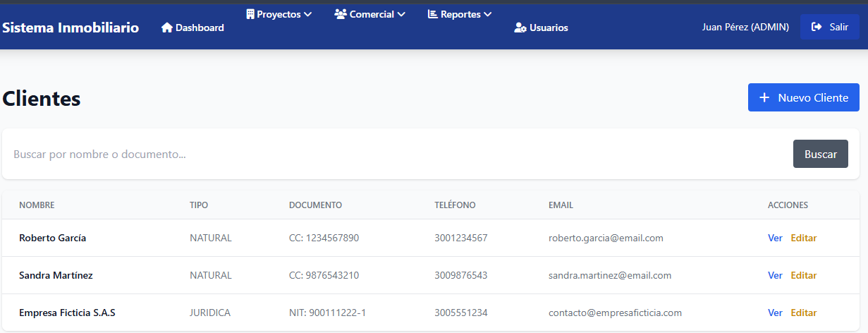Expand the Reportes dropdown chevron

pos(488,14)
